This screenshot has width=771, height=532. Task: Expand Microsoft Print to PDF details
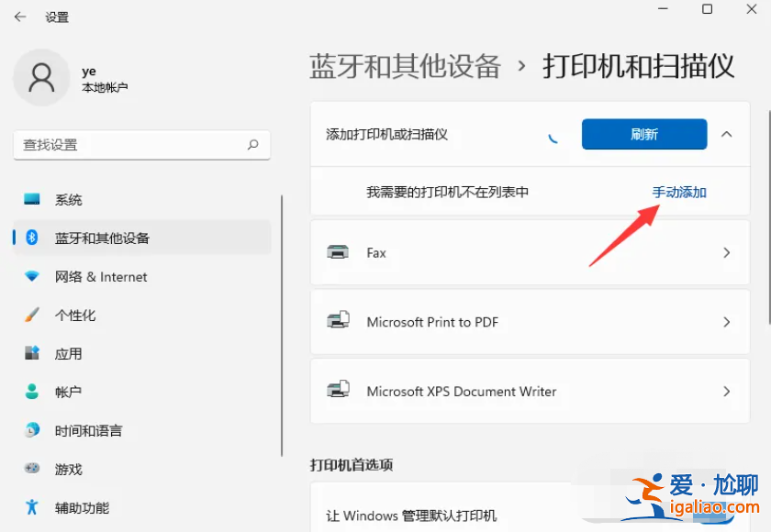pos(726,321)
